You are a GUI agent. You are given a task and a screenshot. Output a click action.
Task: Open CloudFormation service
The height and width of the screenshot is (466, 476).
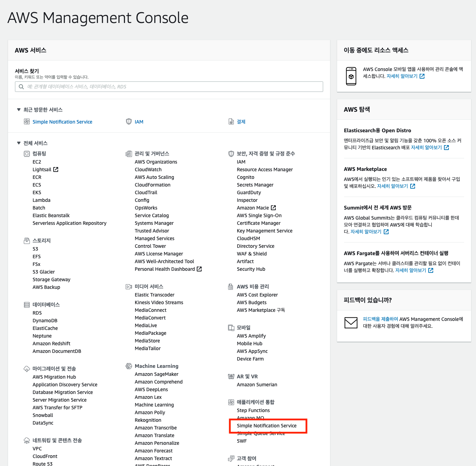click(x=153, y=185)
